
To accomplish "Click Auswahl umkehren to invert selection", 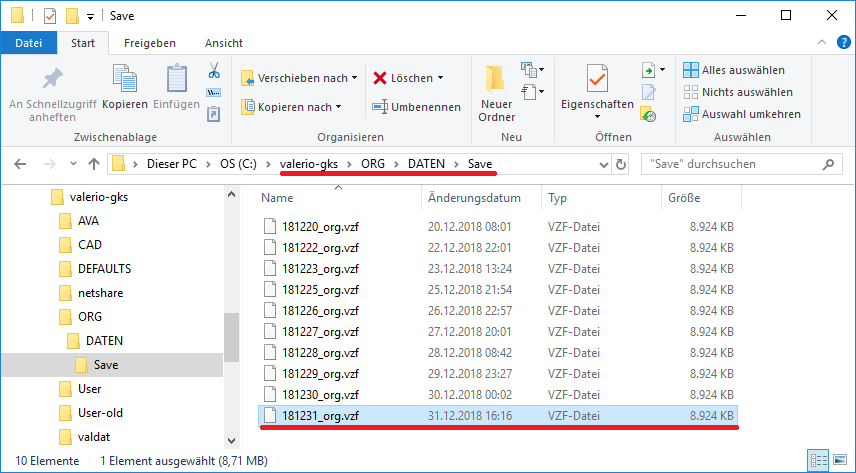I will 742,114.
